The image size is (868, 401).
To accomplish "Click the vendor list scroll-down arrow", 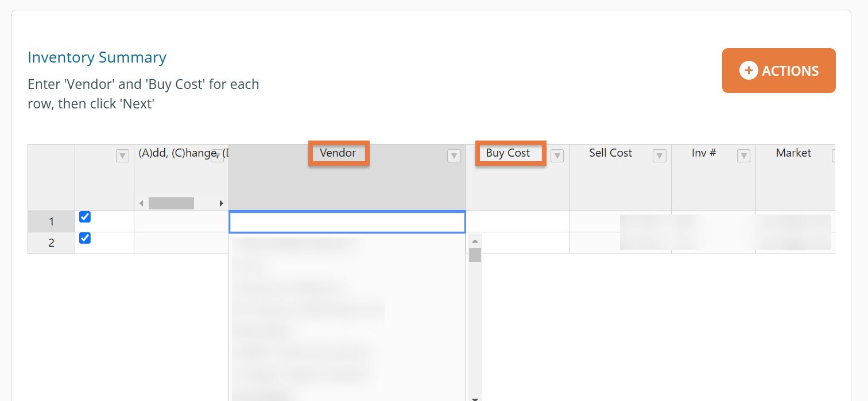I will tap(474, 398).
